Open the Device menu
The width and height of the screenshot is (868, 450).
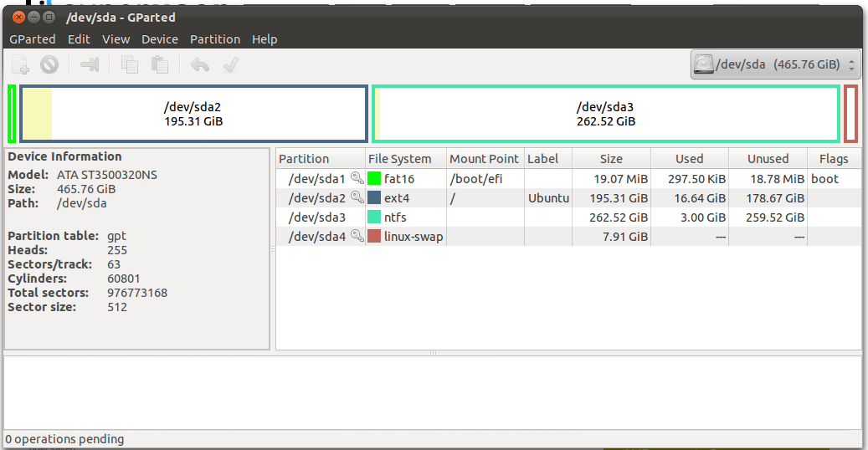click(x=159, y=39)
